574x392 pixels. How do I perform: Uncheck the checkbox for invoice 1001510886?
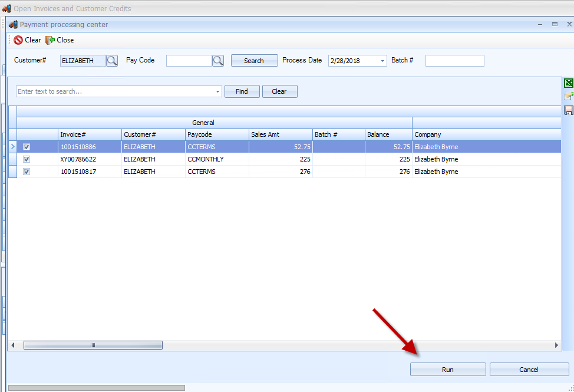pyautogui.click(x=27, y=147)
